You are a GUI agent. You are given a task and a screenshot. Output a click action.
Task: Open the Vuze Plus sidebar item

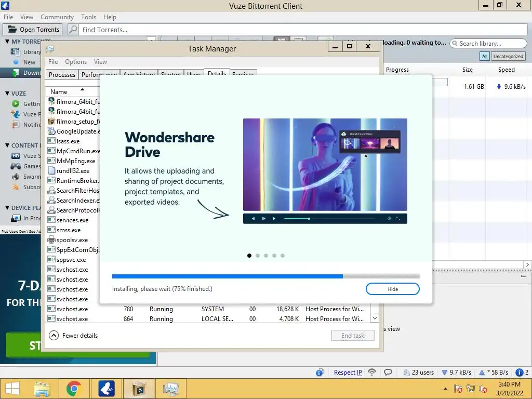26,114
